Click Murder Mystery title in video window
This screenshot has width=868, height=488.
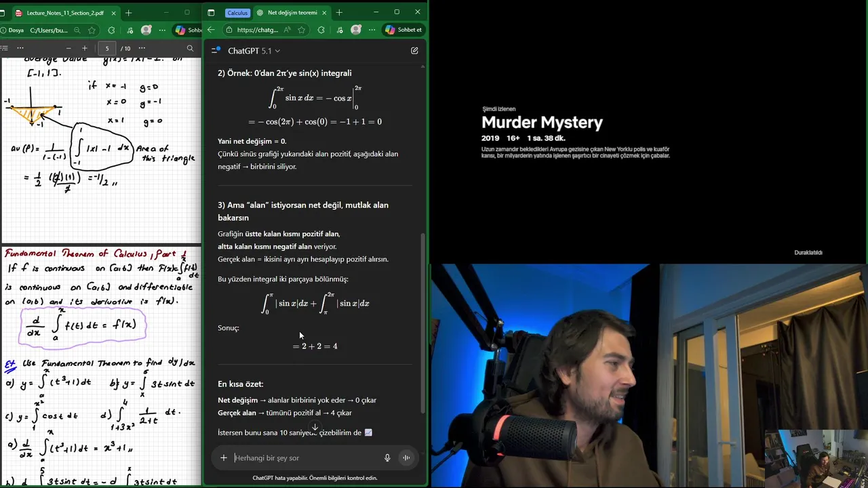point(542,123)
